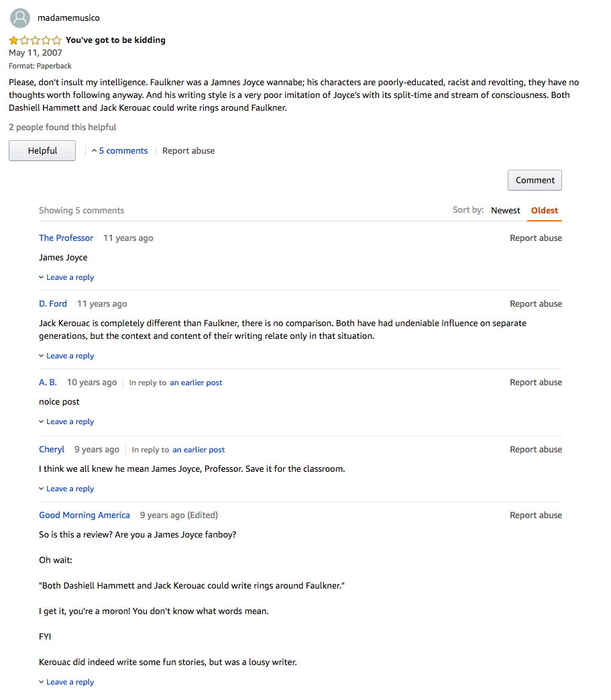Open A. B.'s profile link

[x=48, y=382]
